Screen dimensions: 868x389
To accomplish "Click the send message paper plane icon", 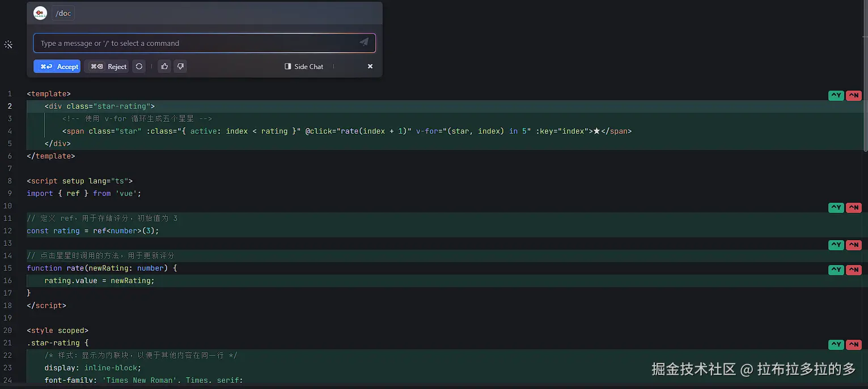I will pos(364,42).
